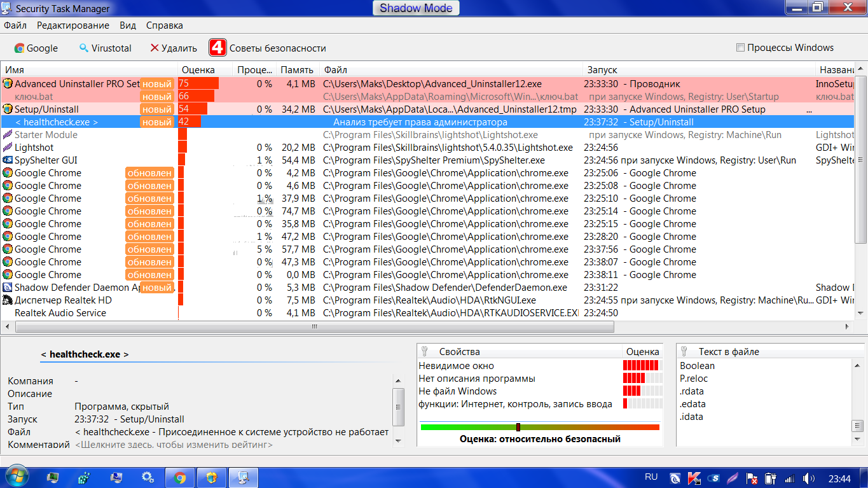868x488 pixels.
Task: Select the < healthcheck.exe > row
Action: click(427, 122)
